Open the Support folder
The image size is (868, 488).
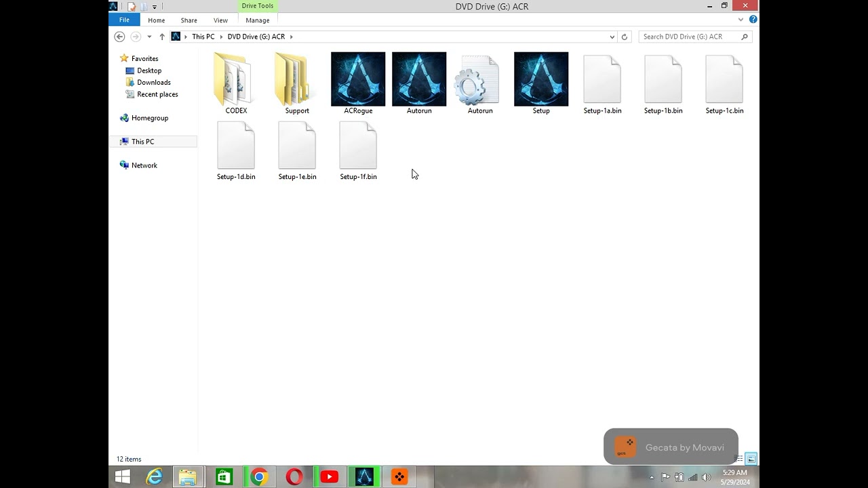click(297, 83)
